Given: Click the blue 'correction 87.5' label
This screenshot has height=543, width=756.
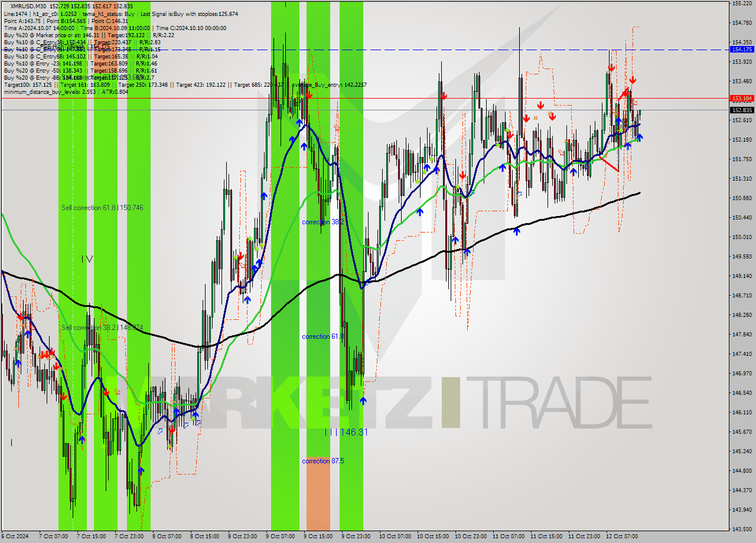Looking at the screenshot, I should tap(323, 461).
